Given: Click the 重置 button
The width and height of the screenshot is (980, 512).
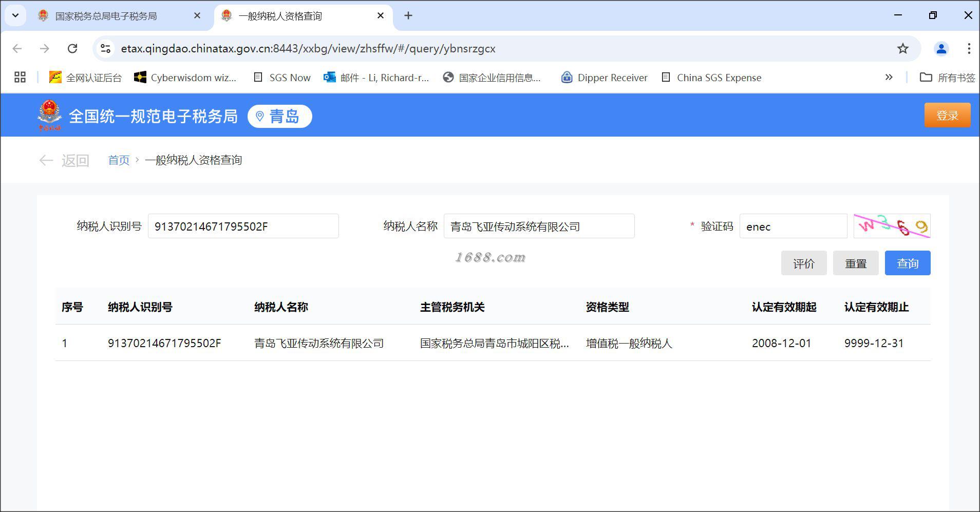Looking at the screenshot, I should [x=856, y=263].
